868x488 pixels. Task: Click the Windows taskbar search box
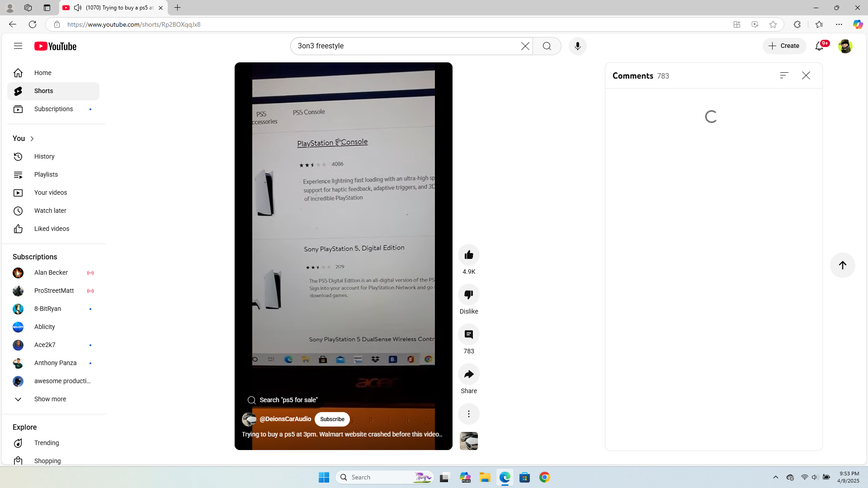pyautogui.click(x=385, y=477)
